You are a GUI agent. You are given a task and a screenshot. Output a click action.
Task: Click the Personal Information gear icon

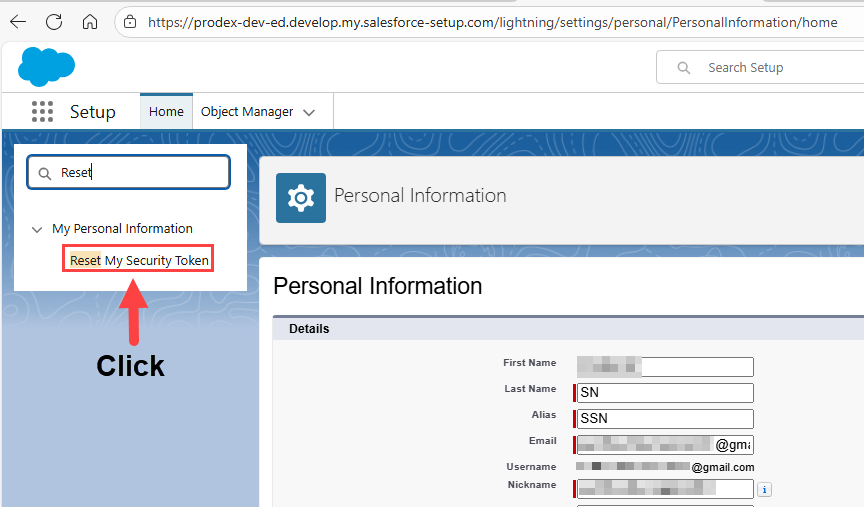tap(301, 197)
